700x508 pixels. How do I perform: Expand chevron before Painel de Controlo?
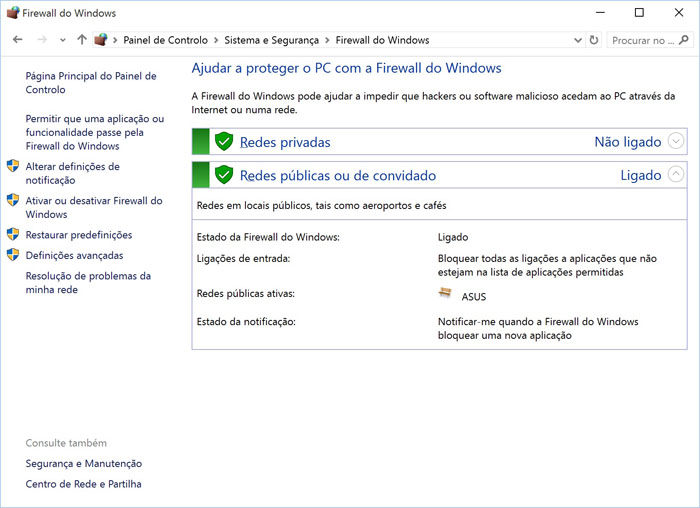[x=115, y=40]
